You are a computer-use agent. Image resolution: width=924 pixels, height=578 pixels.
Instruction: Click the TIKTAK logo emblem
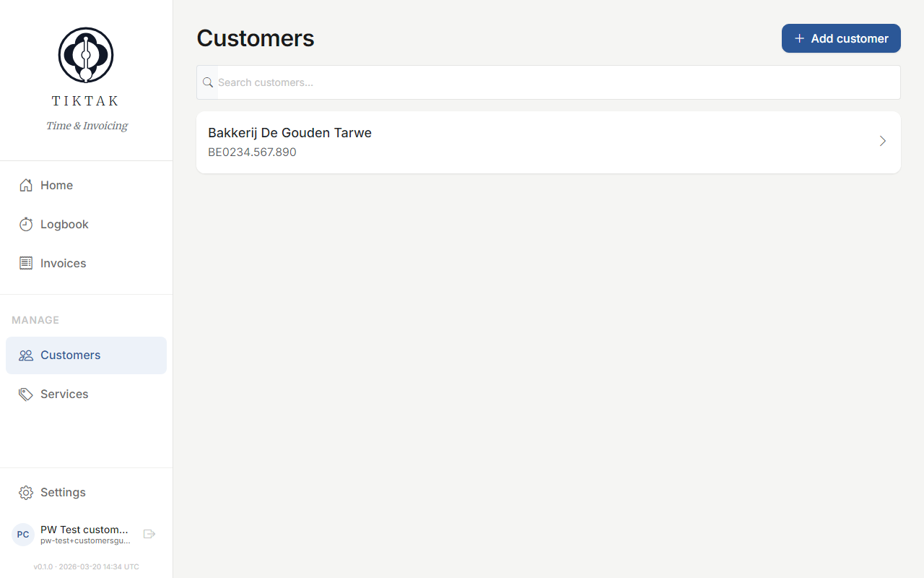(x=85, y=54)
